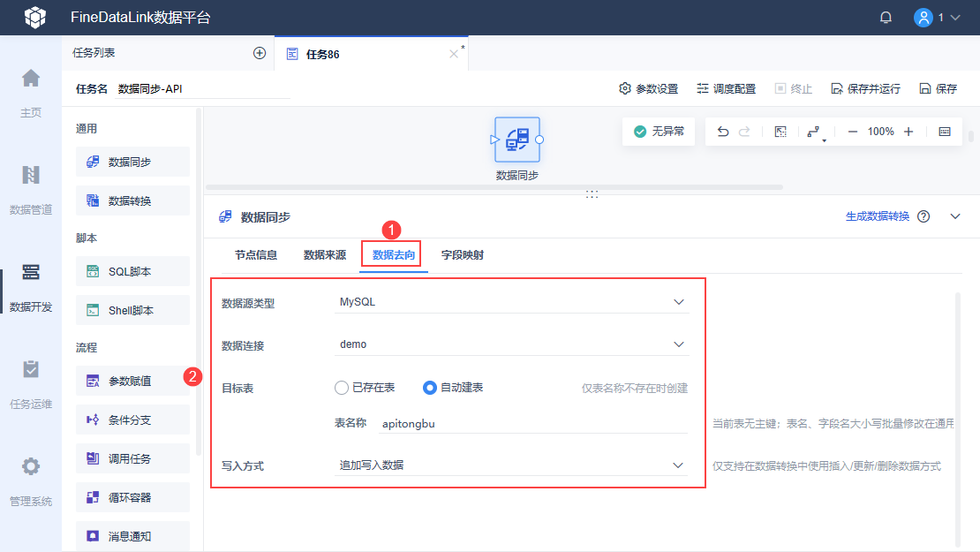The width and height of the screenshot is (980, 552).
Task: Click undo arrow in canvas toolbar
Action: tap(722, 132)
